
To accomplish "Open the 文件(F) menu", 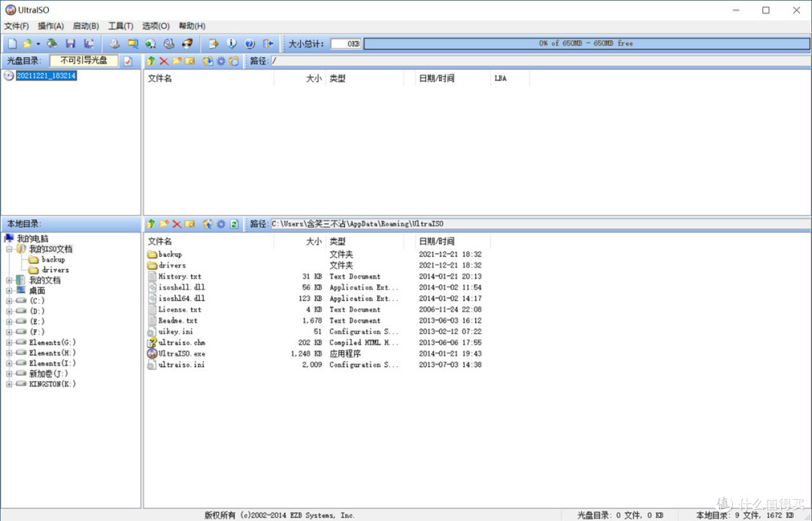I will 17,26.
